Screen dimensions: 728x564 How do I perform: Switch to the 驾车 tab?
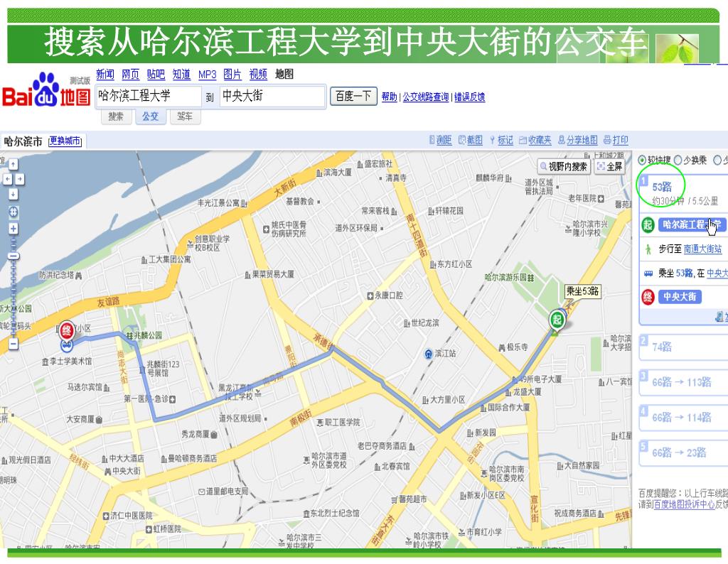[185, 116]
